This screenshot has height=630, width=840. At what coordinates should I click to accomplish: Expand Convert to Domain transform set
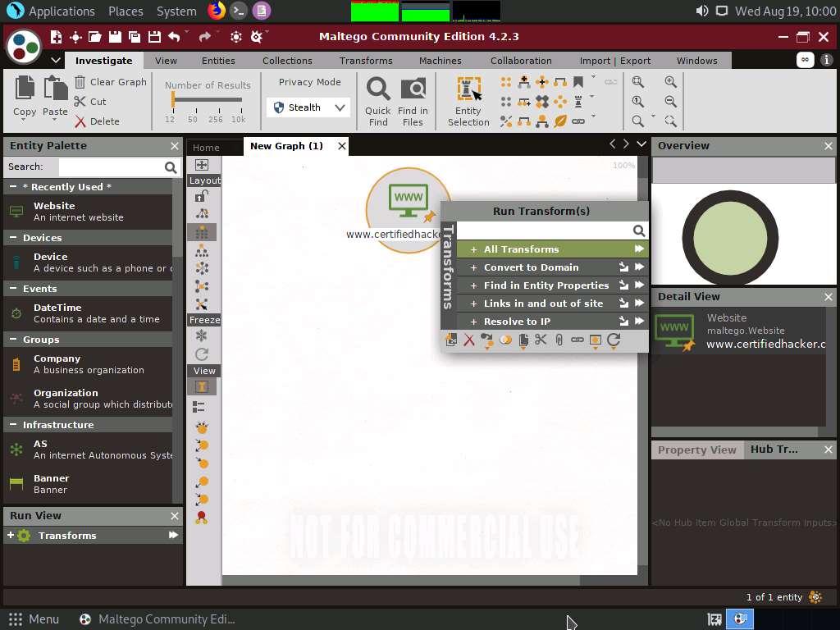click(473, 268)
